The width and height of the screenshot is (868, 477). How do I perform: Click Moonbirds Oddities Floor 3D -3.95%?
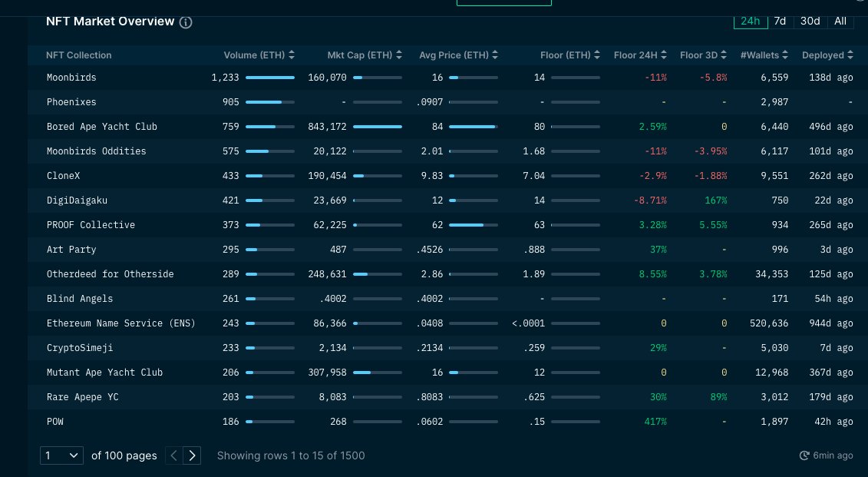(711, 151)
